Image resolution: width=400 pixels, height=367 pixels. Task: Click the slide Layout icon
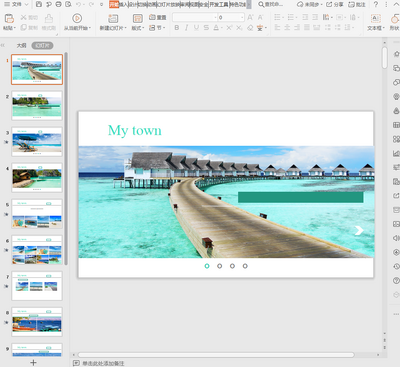coord(138,18)
